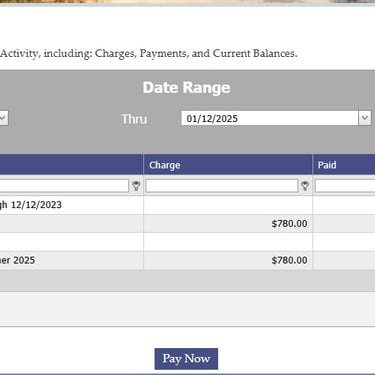Click the Charge filter input box
The height and width of the screenshot is (375, 375).
point(222,186)
